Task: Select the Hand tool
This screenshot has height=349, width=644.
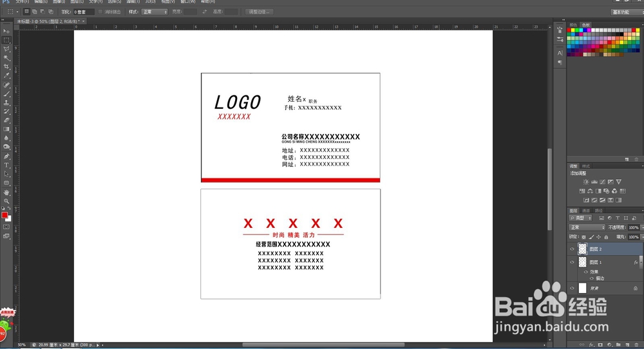Action: tap(6, 192)
